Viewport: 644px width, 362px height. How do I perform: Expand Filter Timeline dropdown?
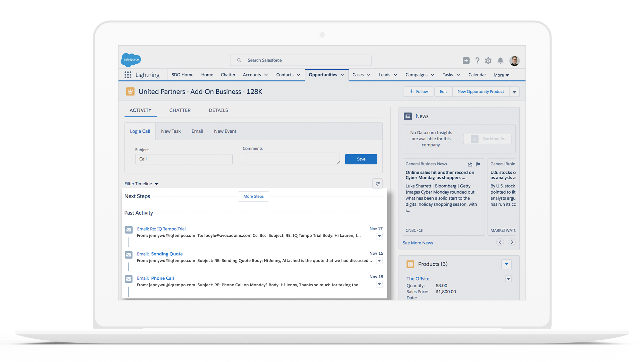(140, 183)
